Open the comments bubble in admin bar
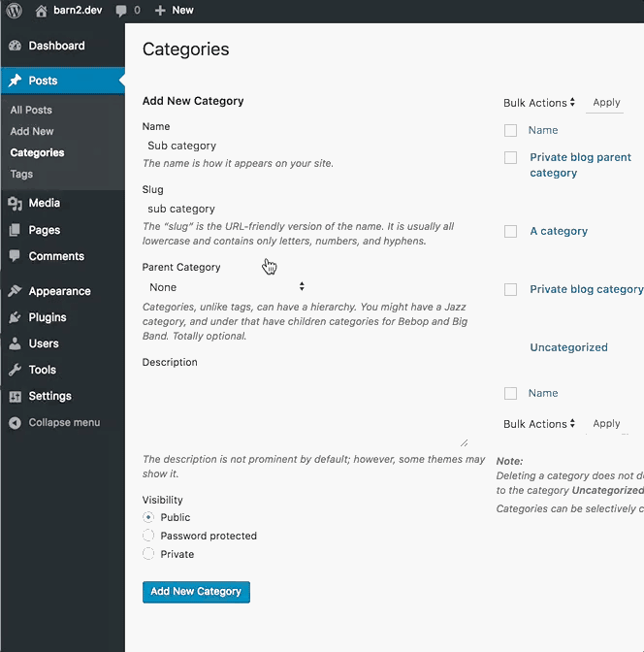Image resolution: width=644 pixels, height=652 pixels. pyautogui.click(x=121, y=10)
